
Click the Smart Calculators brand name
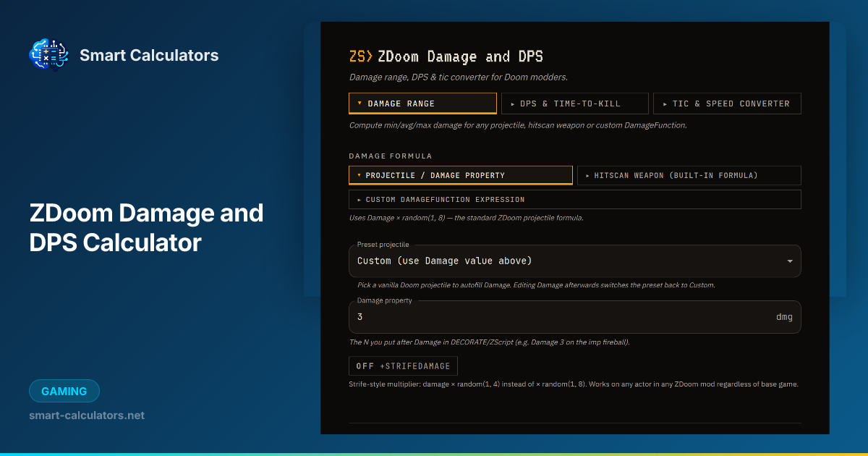coord(149,55)
